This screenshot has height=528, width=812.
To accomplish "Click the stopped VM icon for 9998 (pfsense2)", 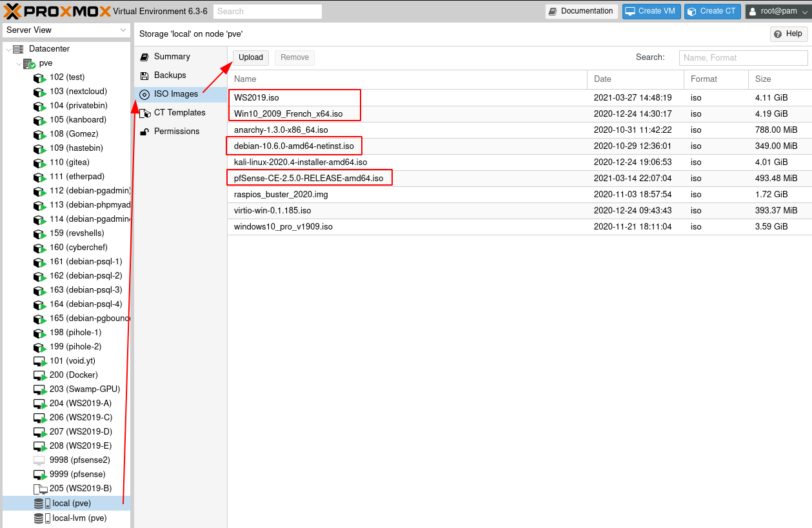I will [x=40, y=460].
